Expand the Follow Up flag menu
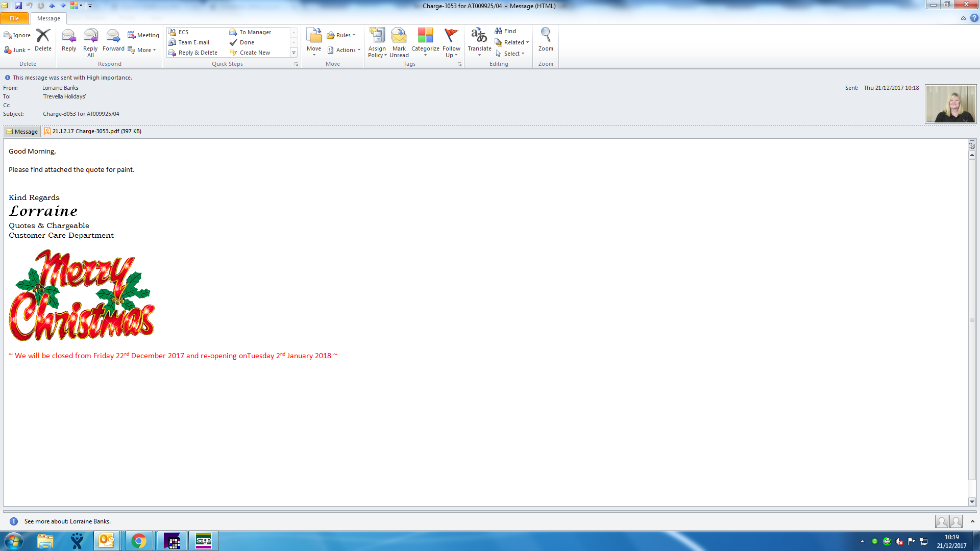 (x=451, y=42)
